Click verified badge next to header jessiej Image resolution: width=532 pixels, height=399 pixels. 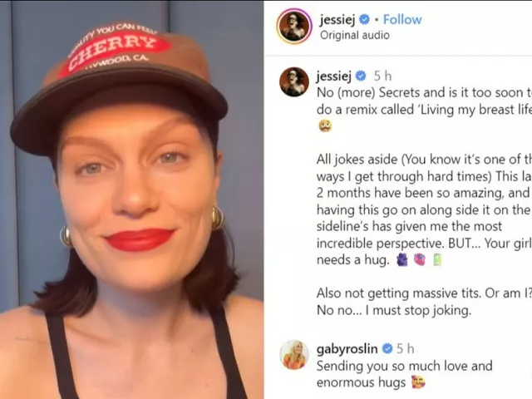pos(364,20)
